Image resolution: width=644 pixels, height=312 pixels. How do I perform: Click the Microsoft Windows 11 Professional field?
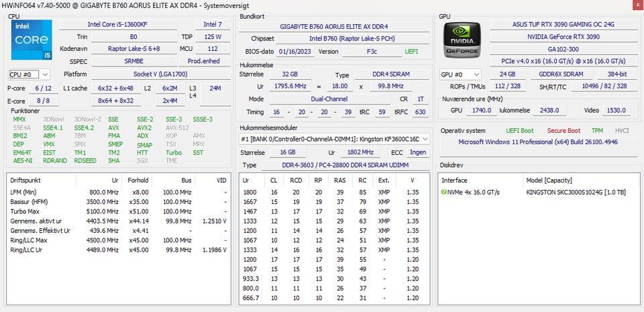tap(537, 142)
